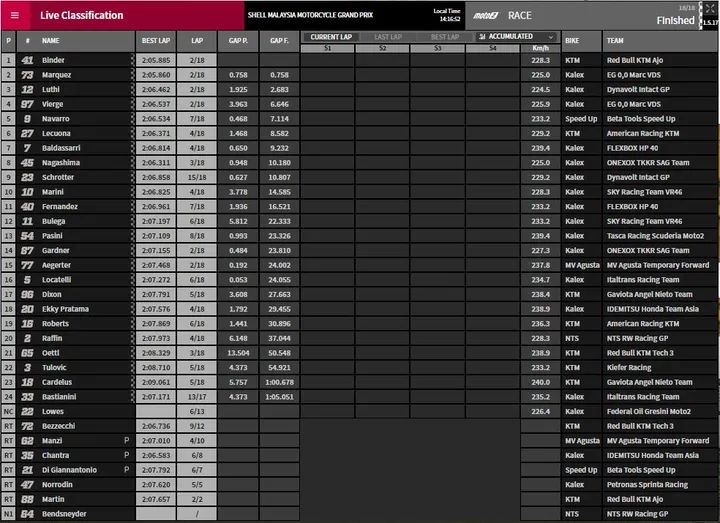The height and width of the screenshot is (523, 720).
Task: Select rider Dixon in the list
Action: point(51,294)
